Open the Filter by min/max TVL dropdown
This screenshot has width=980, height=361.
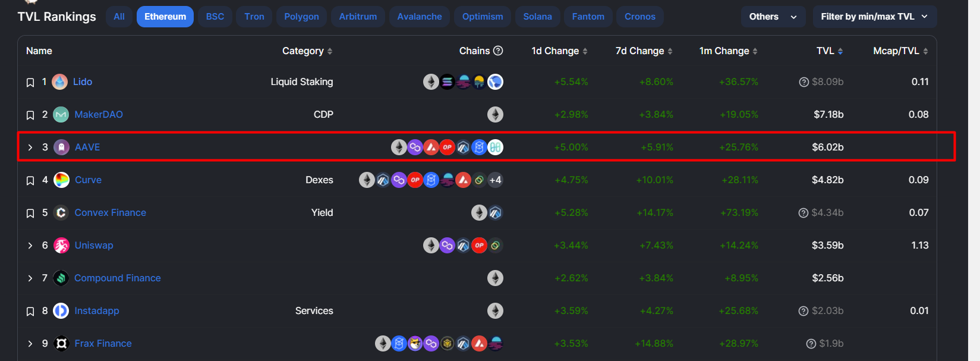pyautogui.click(x=874, y=16)
